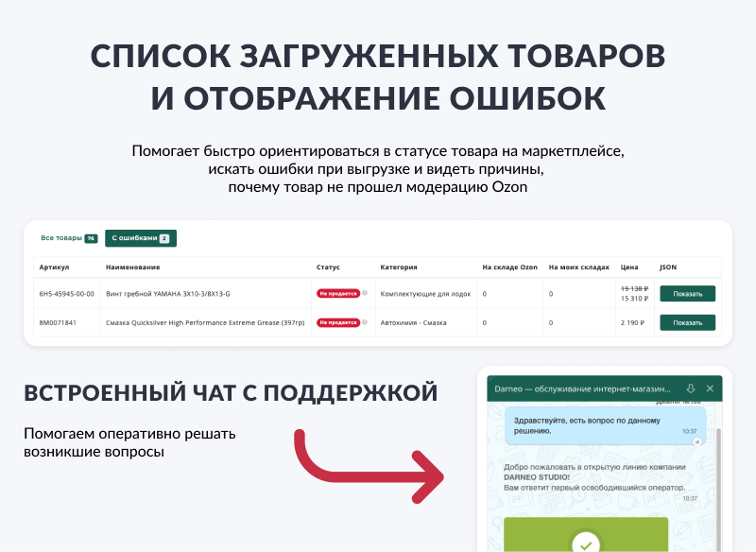Viewport: 756px width, 552px height.
Task: Click the info icon beside Quicksilver status badge
Action: 365,322
